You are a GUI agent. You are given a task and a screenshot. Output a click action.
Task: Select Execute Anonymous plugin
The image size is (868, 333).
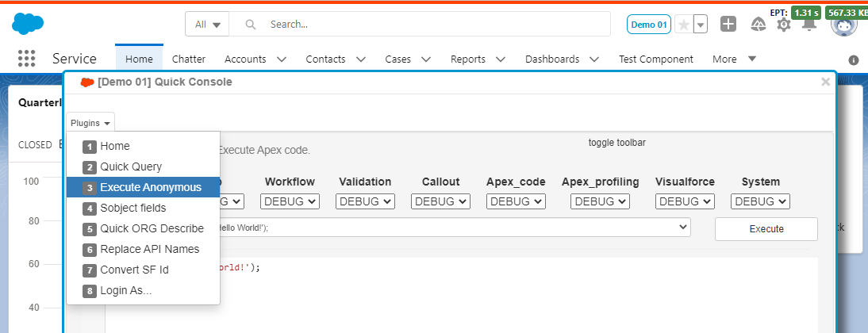pyautogui.click(x=144, y=188)
